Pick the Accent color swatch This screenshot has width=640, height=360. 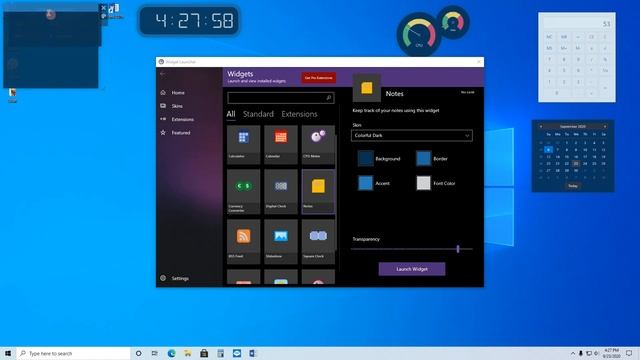pos(365,183)
